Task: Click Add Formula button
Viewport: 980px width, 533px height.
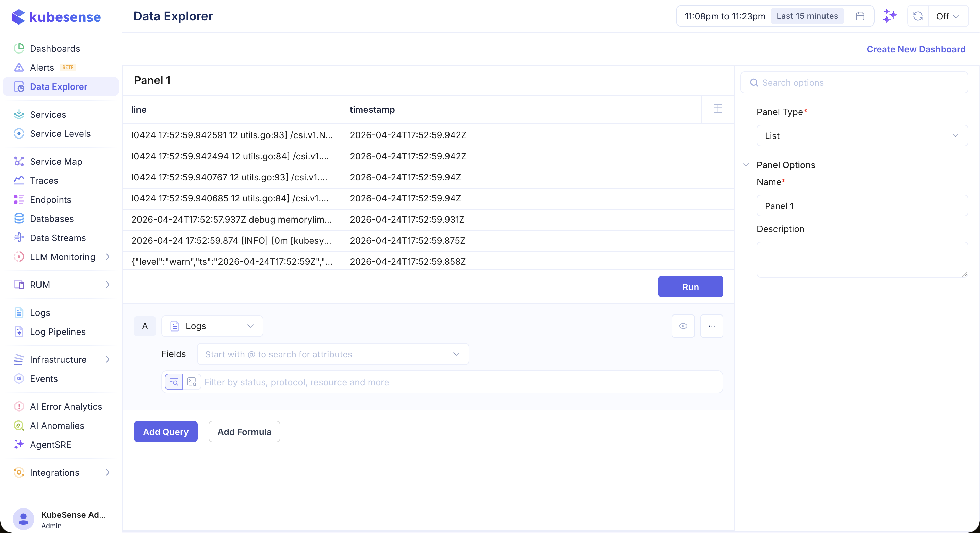Action: [244, 432]
